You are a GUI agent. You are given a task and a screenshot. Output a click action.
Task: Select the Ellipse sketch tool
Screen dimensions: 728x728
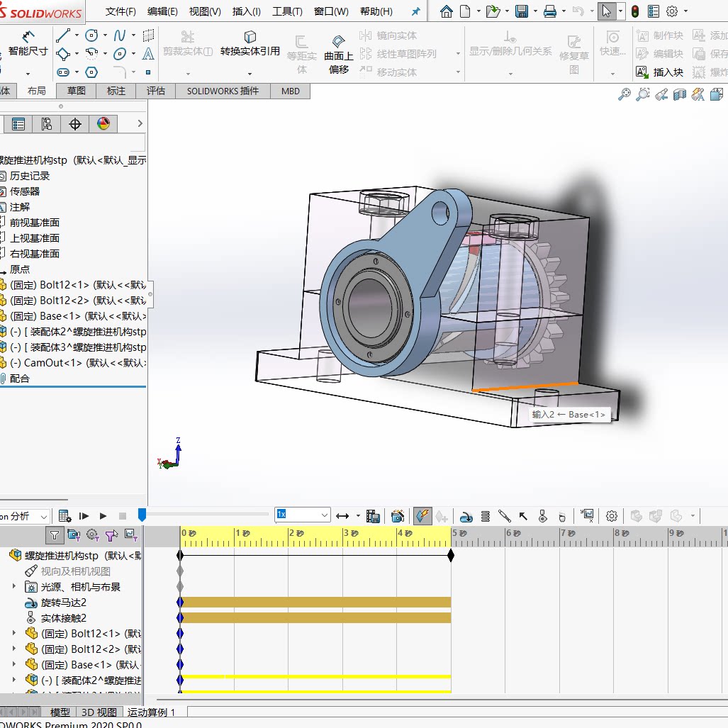120,54
